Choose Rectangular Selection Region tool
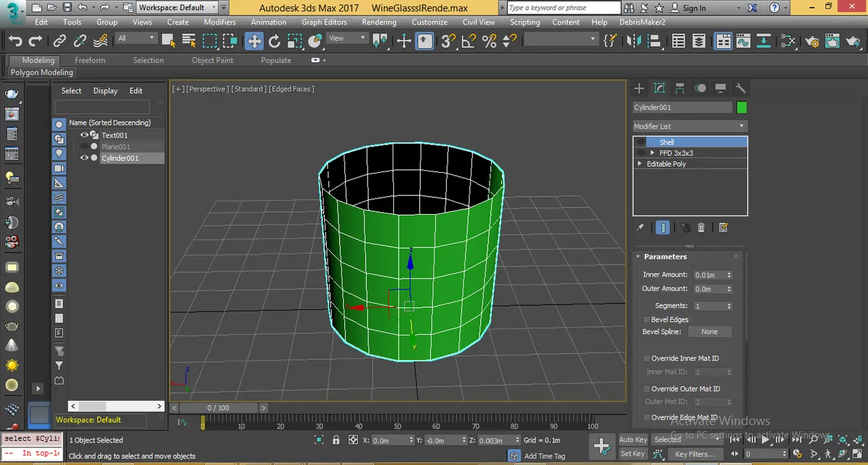This screenshot has height=465, width=868. (x=210, y=41)
